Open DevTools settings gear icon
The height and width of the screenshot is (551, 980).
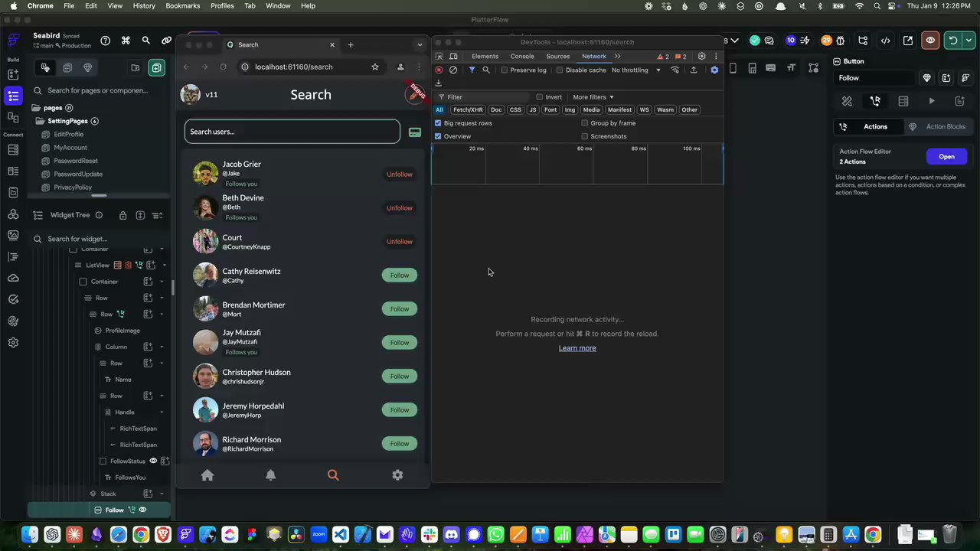(701, 57)
